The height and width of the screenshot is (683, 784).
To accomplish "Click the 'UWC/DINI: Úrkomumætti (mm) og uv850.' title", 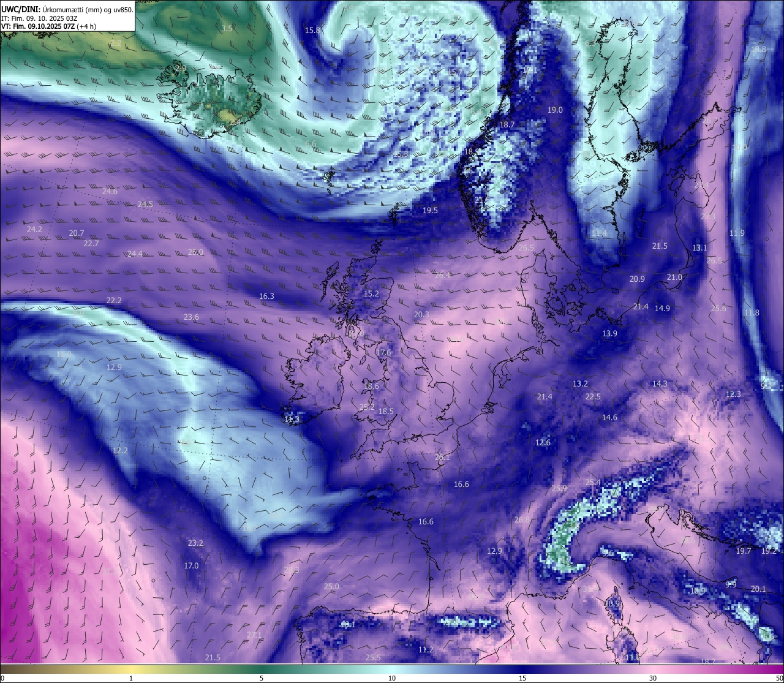I will coord(67,9).
